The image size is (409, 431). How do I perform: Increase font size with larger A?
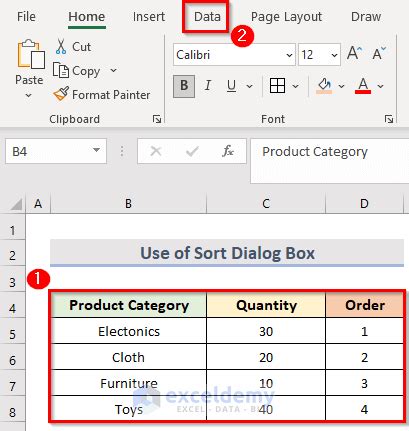pos(354,53)
